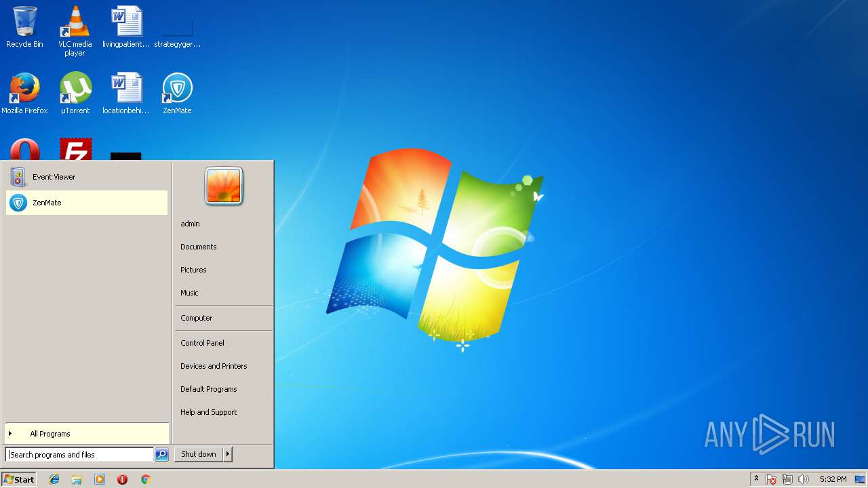Open Google Chrome from taskbar
The height and width of the screenshot is (488, 868).
pyautogui.click(x=145, y=479)
